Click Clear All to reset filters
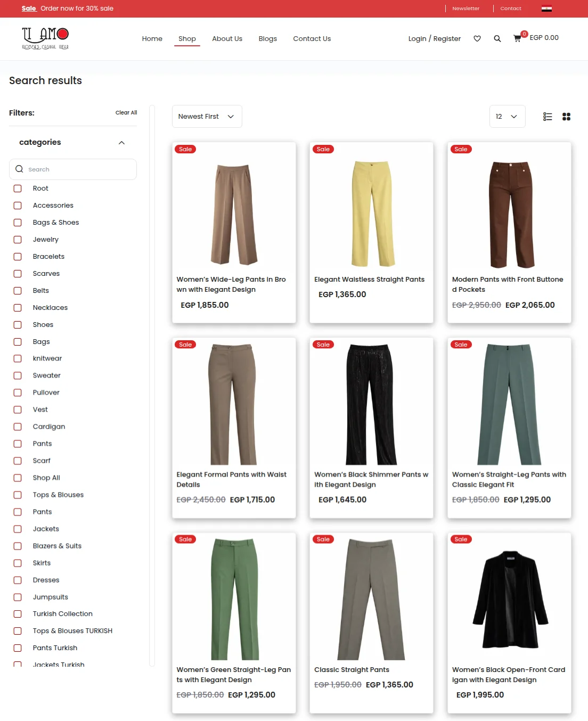This screenshot has height=721, width=588. 126,112
